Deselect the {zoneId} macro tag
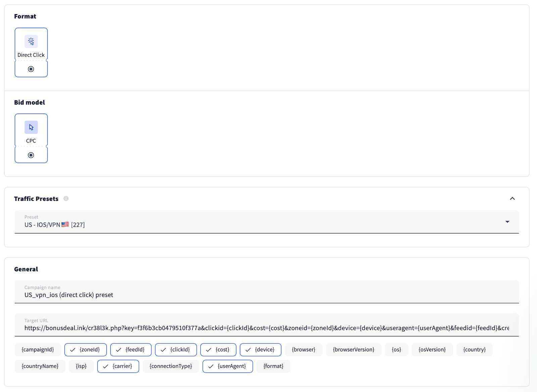Viewport: 537px width, 392px height. (86, 349)
